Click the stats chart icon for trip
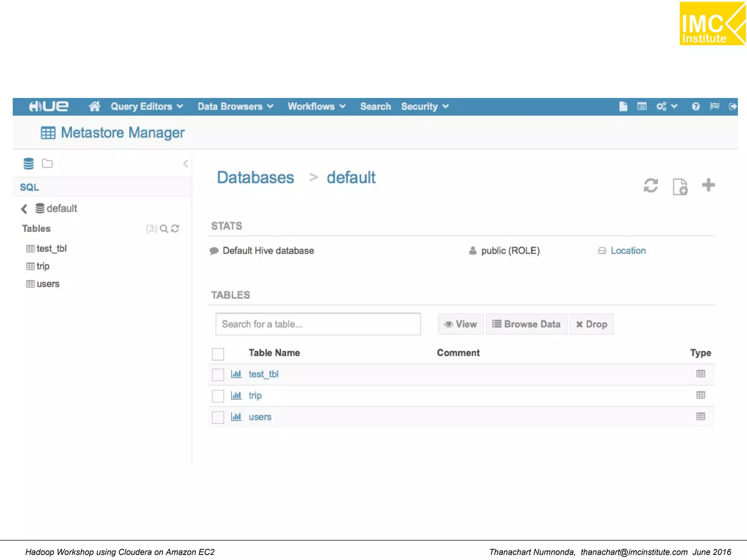This screenshot has height=560, width=747. pyautogui.click(x=236, y=395)
